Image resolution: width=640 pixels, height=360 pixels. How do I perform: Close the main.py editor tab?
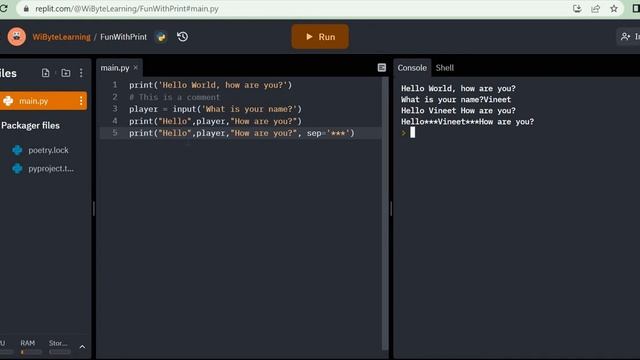136,67
